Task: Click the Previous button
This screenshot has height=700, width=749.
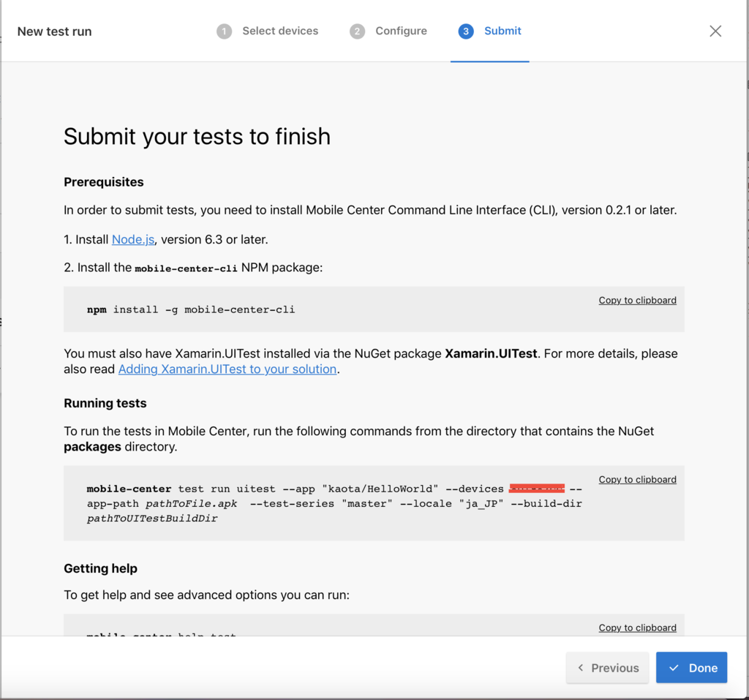Action: (607, 668)
